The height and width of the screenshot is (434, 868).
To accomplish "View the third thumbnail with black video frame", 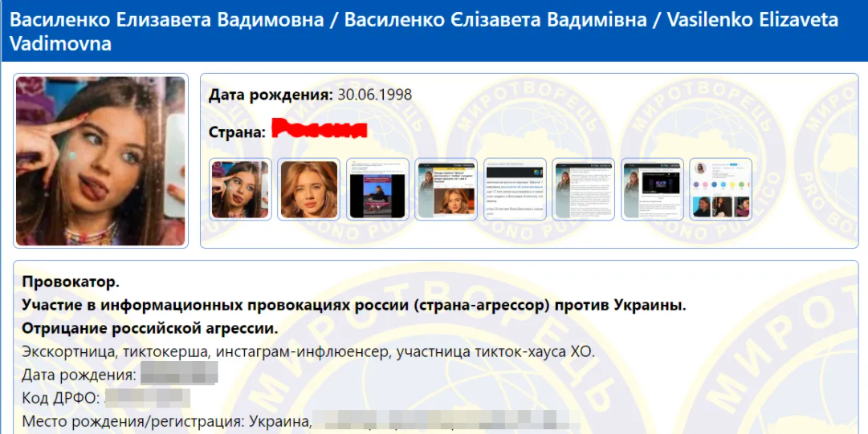I will tap(377, 189).
